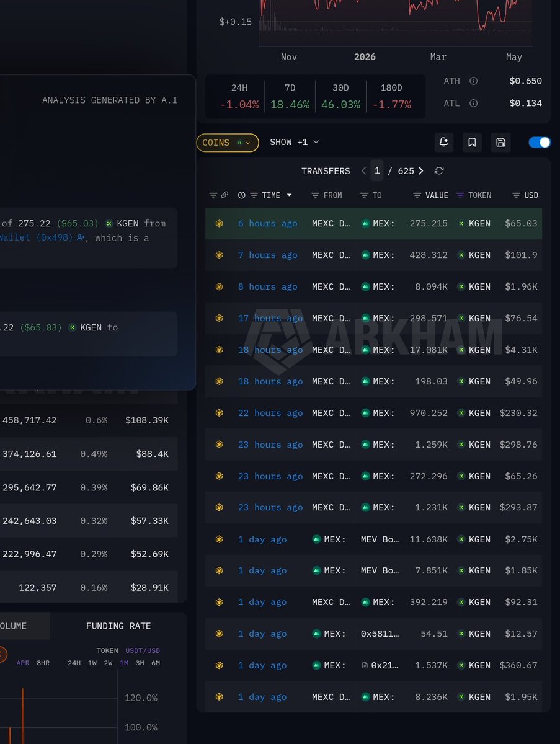The image size is (560, 744).
Task: Click the alert bell-plus icon
Action: click(443, 143)
